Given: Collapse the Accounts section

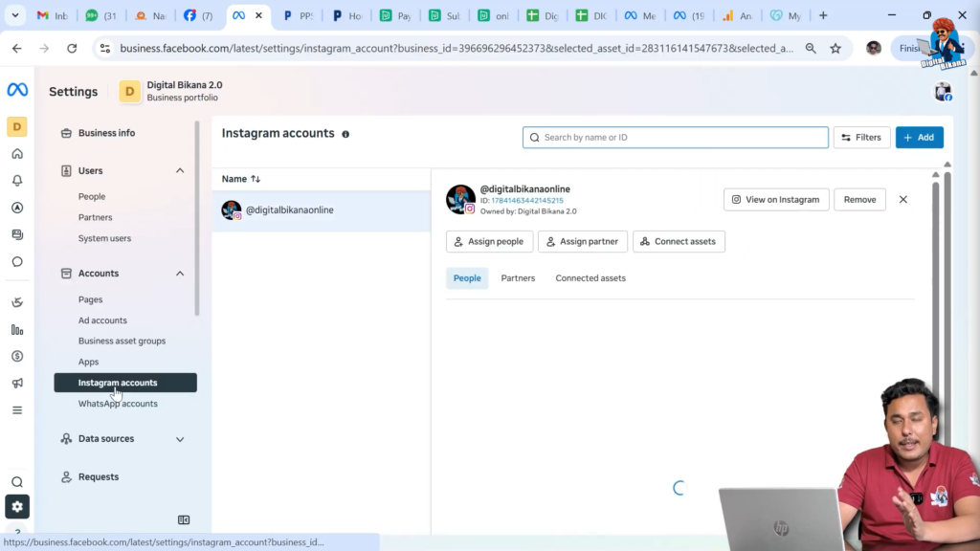Looking at the screenshot, I should pos(179,273).
